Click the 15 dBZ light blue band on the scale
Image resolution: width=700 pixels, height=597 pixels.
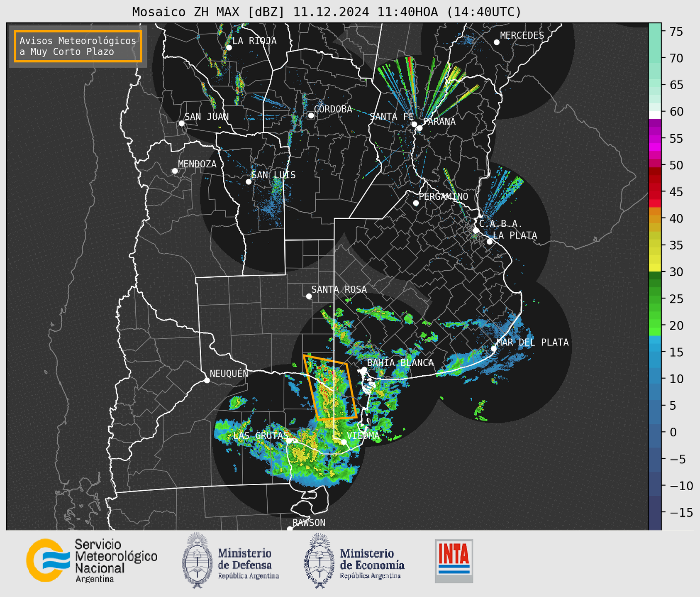655,352
